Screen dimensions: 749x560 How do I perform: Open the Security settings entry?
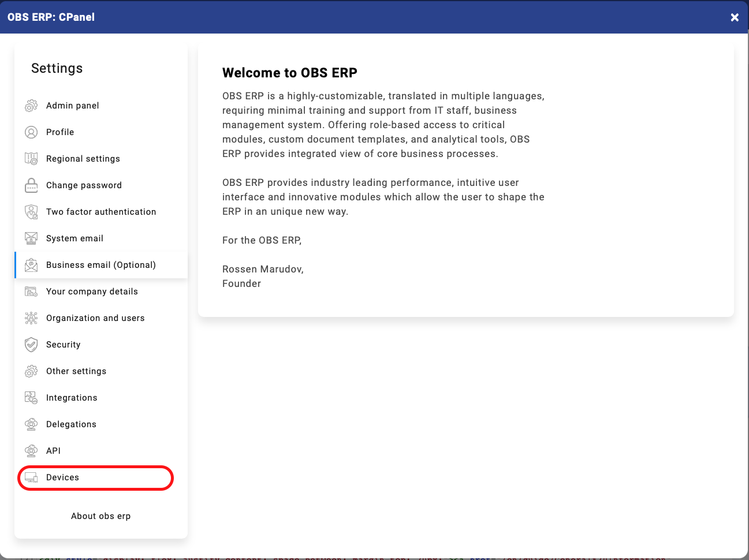pyautogui.click(x=101, y=345)
